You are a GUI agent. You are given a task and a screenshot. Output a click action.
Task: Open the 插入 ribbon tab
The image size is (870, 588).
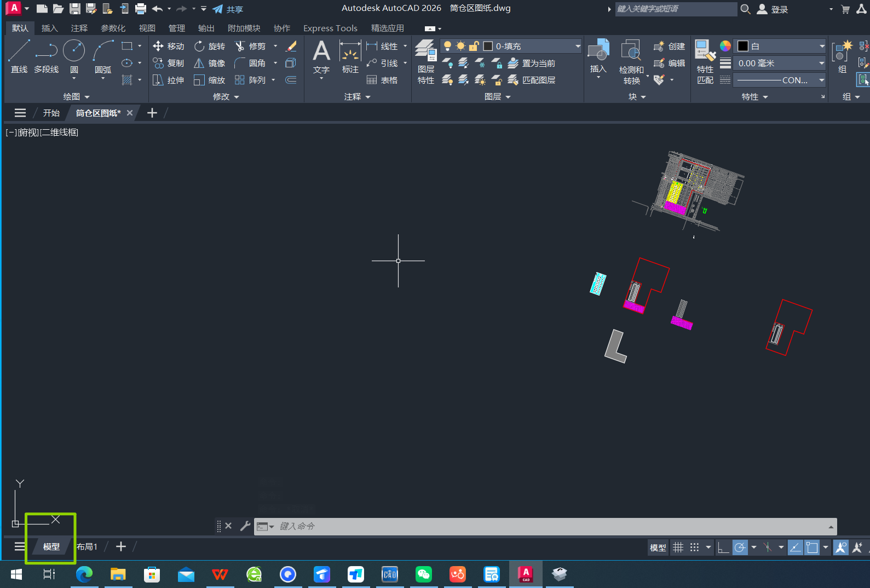tap(49, 28)
